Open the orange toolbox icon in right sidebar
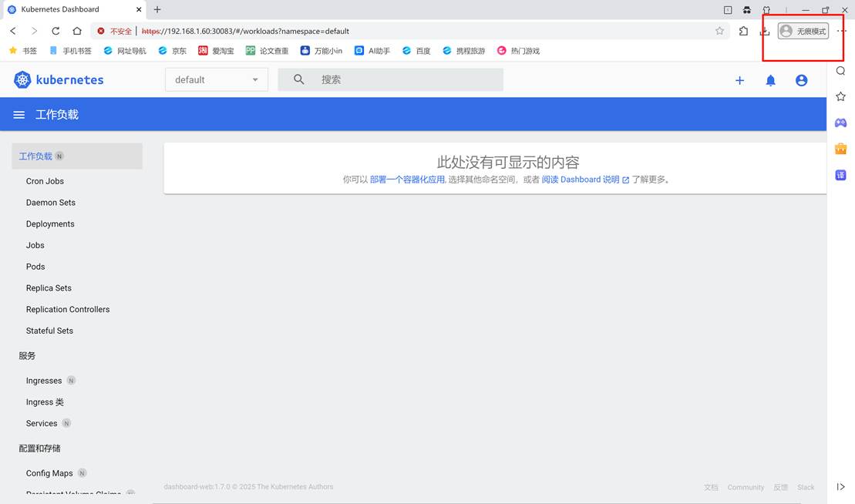This screenshot has height=504, width=855. [x=841, y=149]
